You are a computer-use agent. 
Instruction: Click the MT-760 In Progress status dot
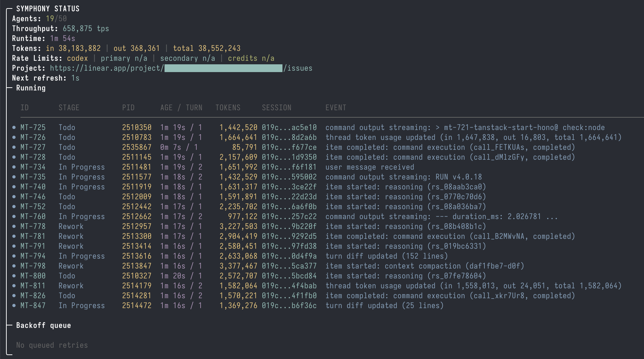(13, 217)
